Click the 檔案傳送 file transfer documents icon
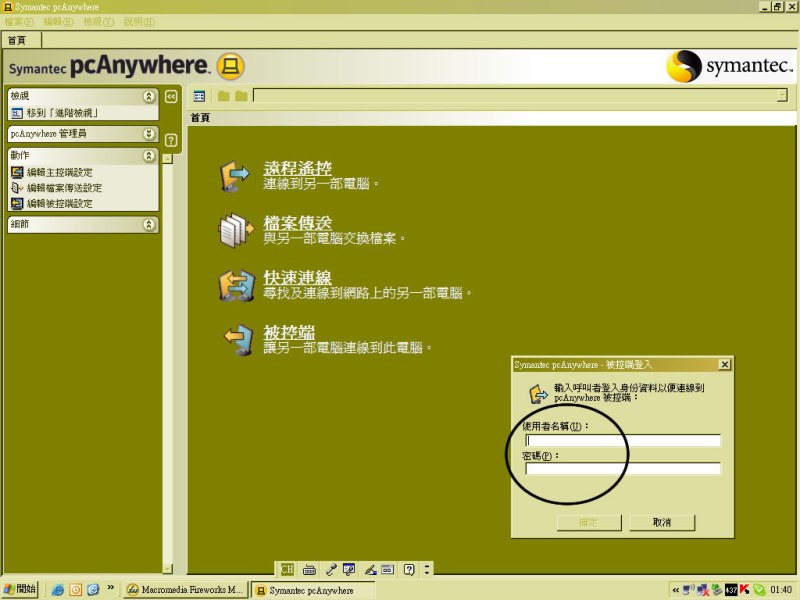The height and width of the screenshot is (600, 800). pyautogui.click(x=236, y=230)
